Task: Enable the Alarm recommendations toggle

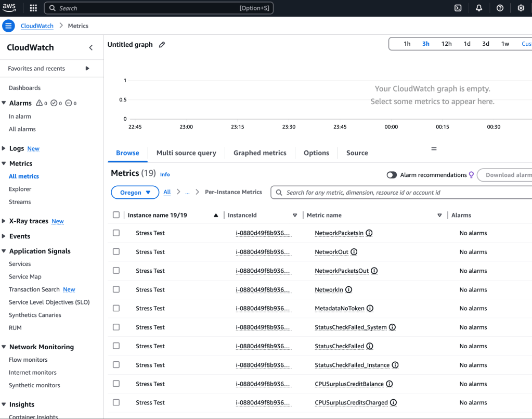Action: point(392,175)
